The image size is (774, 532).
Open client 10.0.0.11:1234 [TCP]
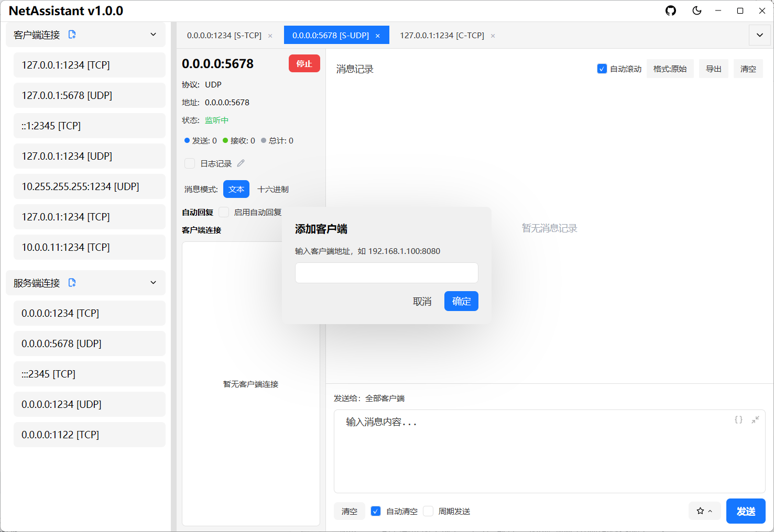(90, 247)
